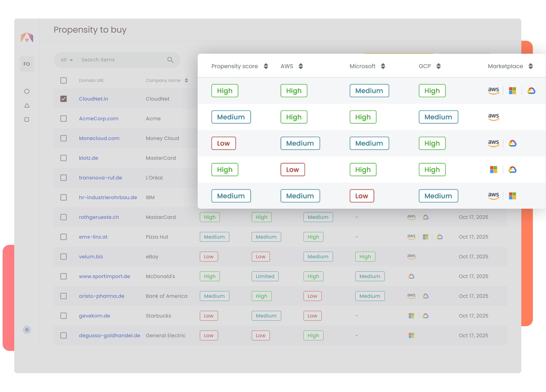Click the search magnifier icon
The width and height of the screenshot is (546, 392).
170,60
